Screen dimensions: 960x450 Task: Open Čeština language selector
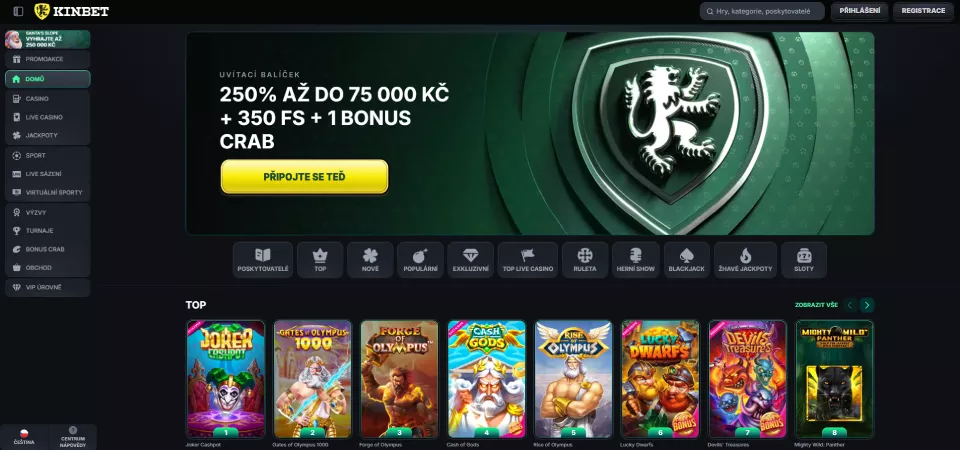point(24,437)
